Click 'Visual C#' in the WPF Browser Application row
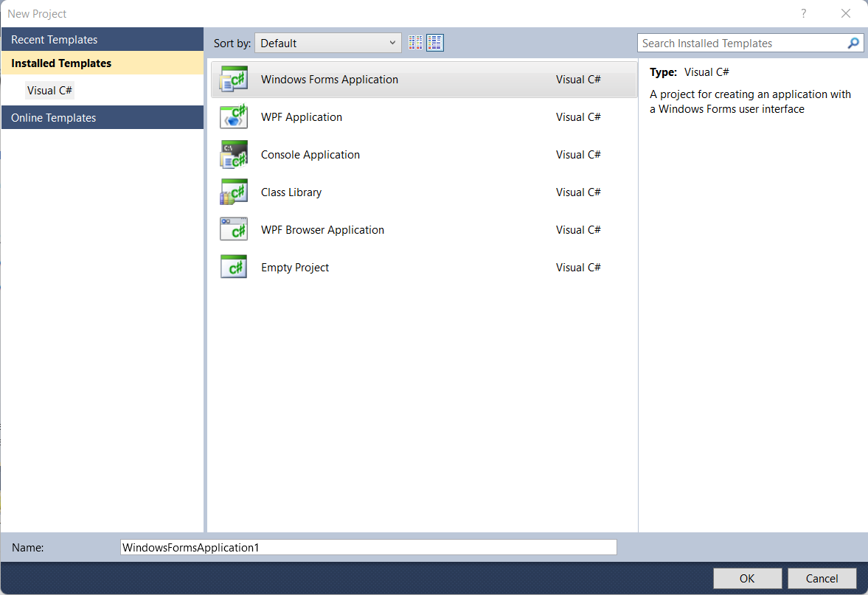This screenshot has height=595, width=868. coord(578,230)
